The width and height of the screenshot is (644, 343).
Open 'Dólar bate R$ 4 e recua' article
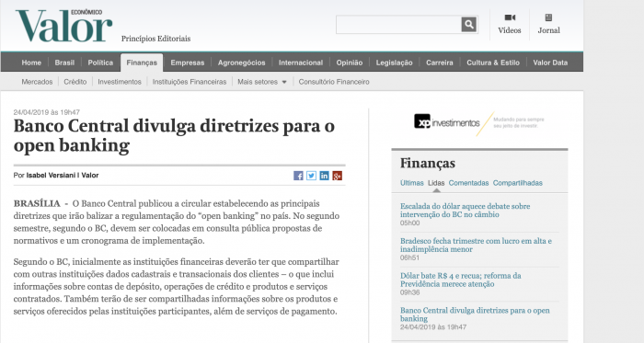click(460, 280)
